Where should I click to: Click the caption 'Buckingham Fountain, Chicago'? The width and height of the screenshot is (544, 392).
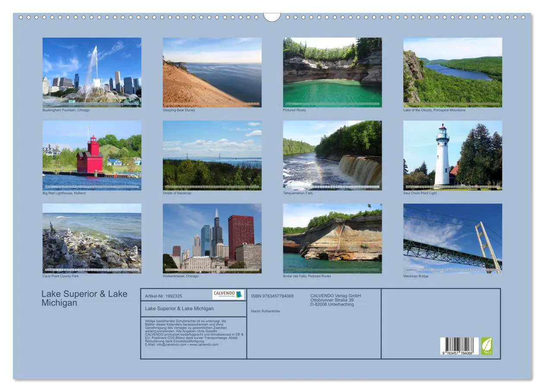coord(66,110)
